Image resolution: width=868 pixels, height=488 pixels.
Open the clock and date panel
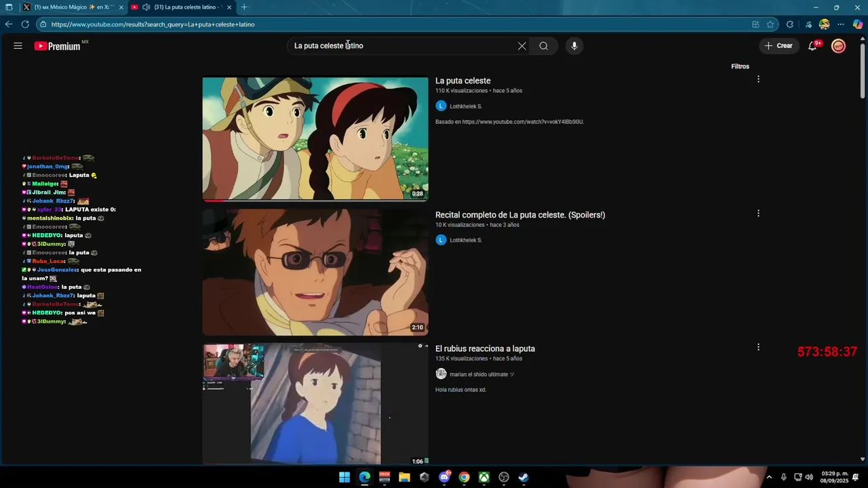(x=835, y=477)
